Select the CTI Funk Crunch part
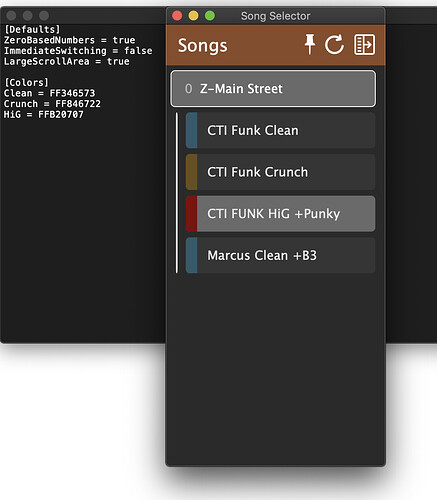The width and height of the screenshot is (437, 500). [x=280, y=172]
